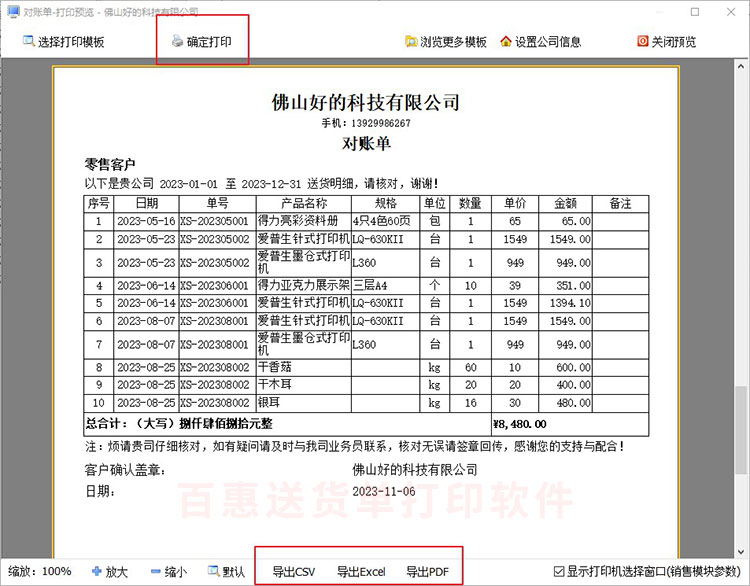Click the blue plus zoom-in icon
This screenshot has height=586, width=750.
point(97,571)
